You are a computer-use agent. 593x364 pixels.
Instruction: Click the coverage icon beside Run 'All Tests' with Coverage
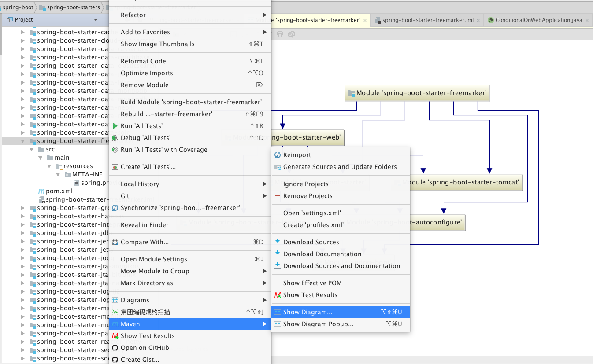[115, 150]
